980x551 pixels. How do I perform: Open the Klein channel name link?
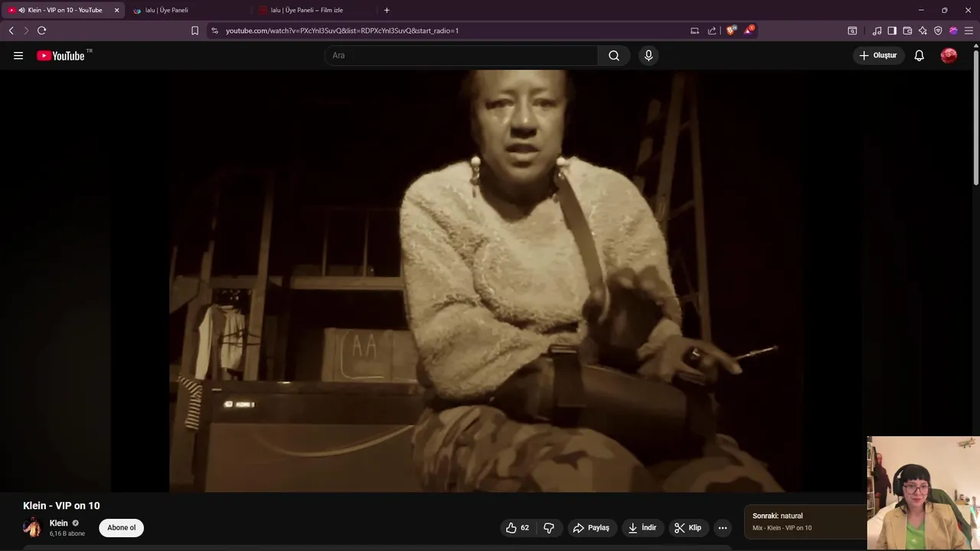[58, 523]
